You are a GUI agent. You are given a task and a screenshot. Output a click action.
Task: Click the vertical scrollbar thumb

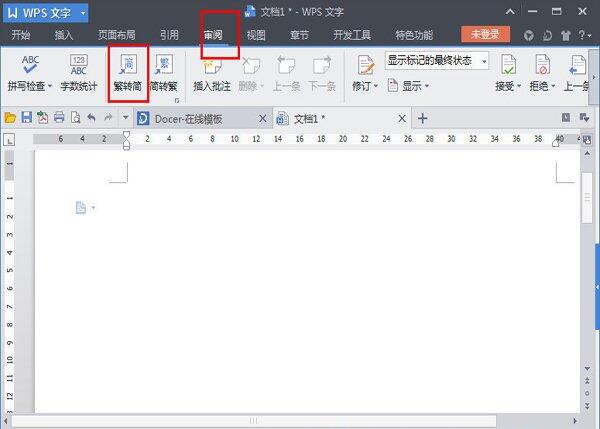click(587, 198)
